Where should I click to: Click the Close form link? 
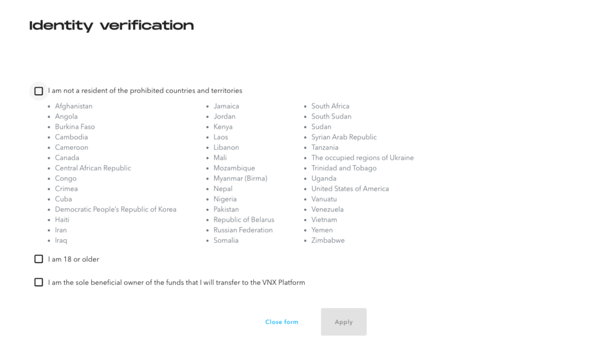tap(282, 322)
